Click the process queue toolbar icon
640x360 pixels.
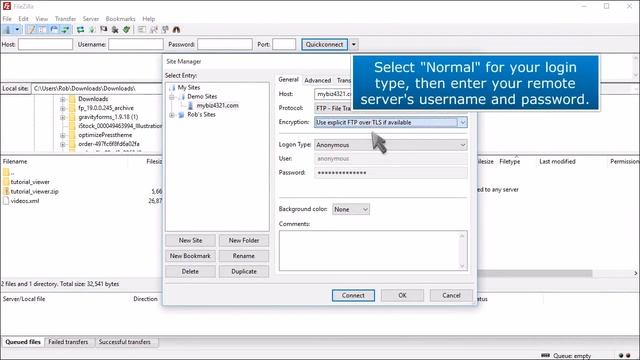coord(92,29)
